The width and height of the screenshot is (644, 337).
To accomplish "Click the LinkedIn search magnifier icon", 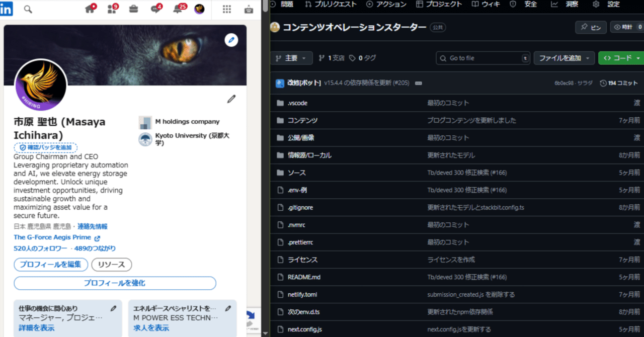I will 27,9.
